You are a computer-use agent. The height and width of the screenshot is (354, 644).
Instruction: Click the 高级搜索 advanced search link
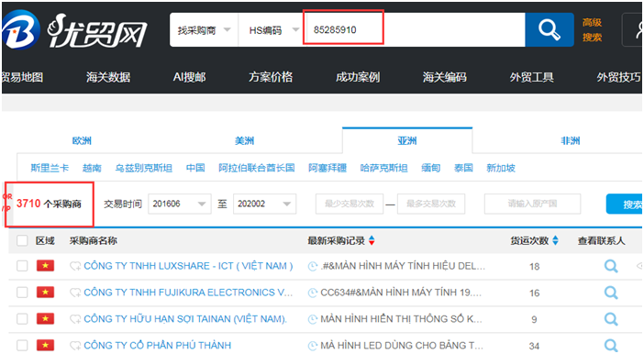(x=592, y=30)
